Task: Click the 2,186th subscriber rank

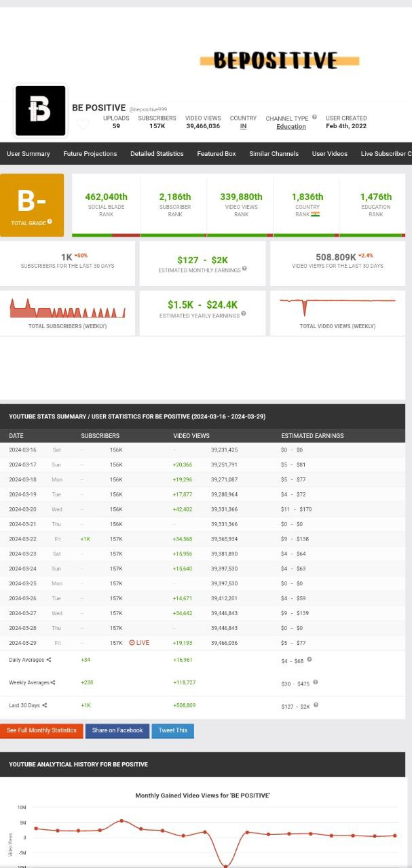Action: click(175, 197)
